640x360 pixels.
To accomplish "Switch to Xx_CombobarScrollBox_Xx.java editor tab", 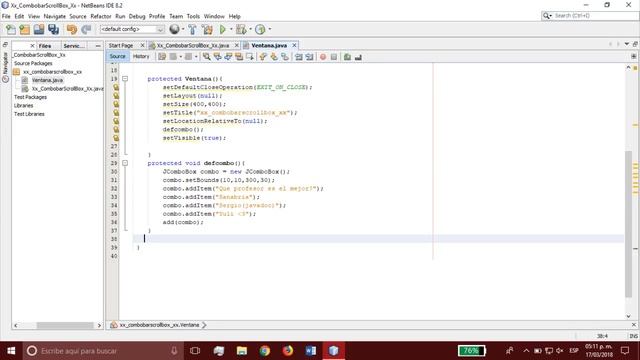I will click(193, 45).
